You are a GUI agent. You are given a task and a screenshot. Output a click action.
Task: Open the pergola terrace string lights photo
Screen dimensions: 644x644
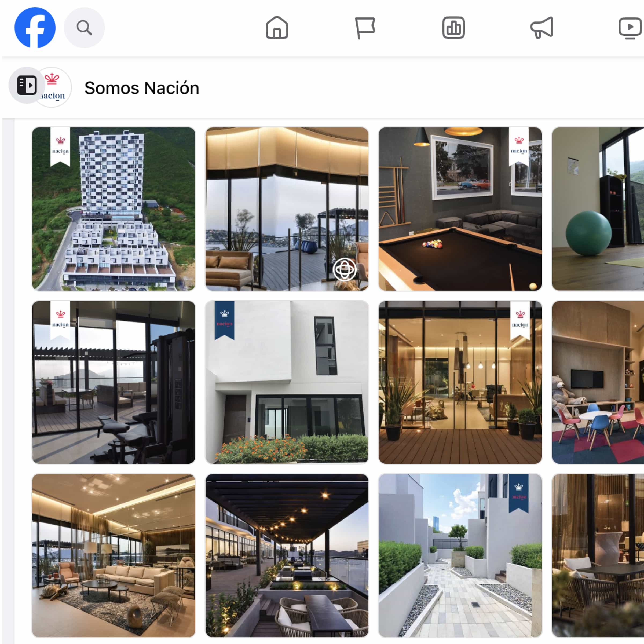287,556
